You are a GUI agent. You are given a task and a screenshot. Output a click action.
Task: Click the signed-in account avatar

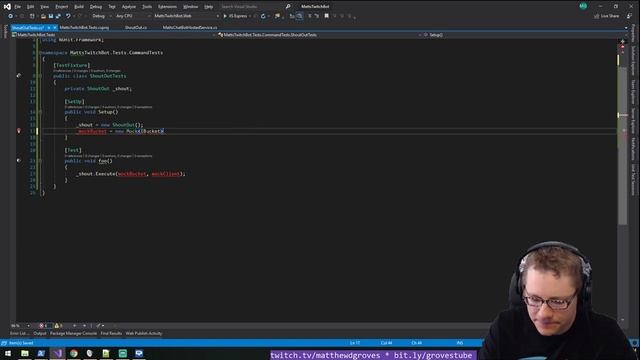coord(583,6)
